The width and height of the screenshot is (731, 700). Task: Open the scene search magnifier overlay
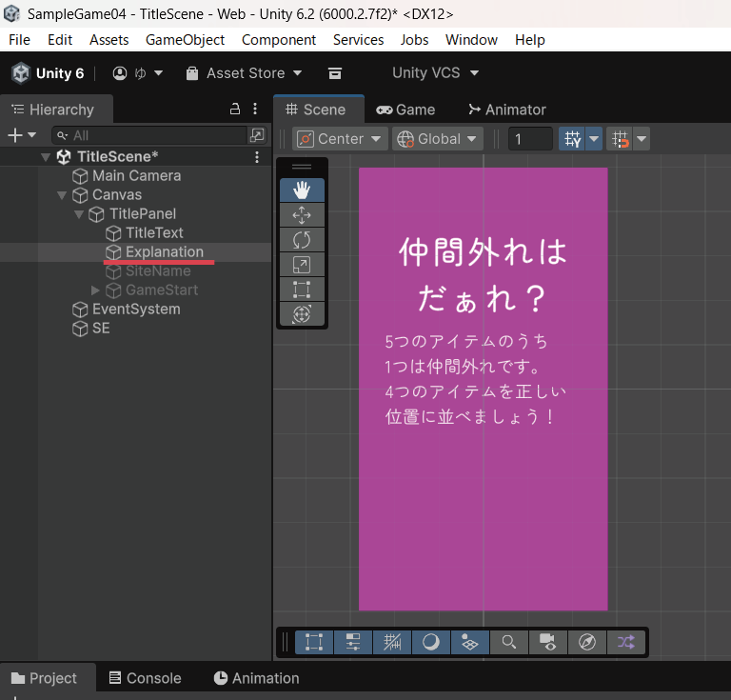[x=509, y=642]
